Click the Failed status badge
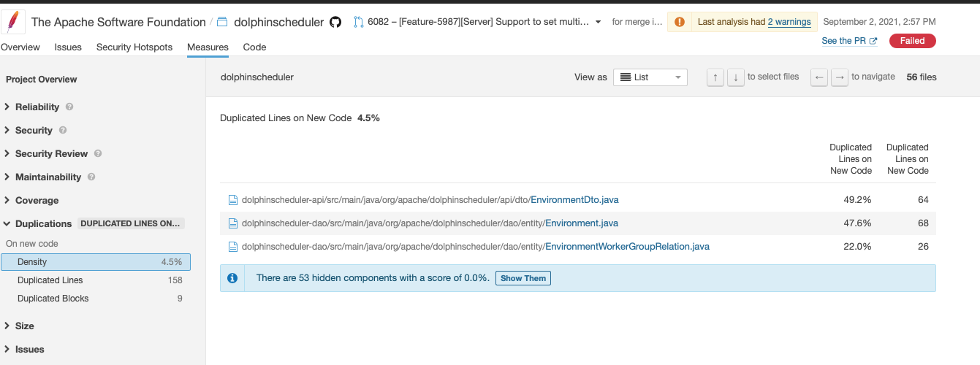Viewport: 980px width, 365px height. click(912, 41)
